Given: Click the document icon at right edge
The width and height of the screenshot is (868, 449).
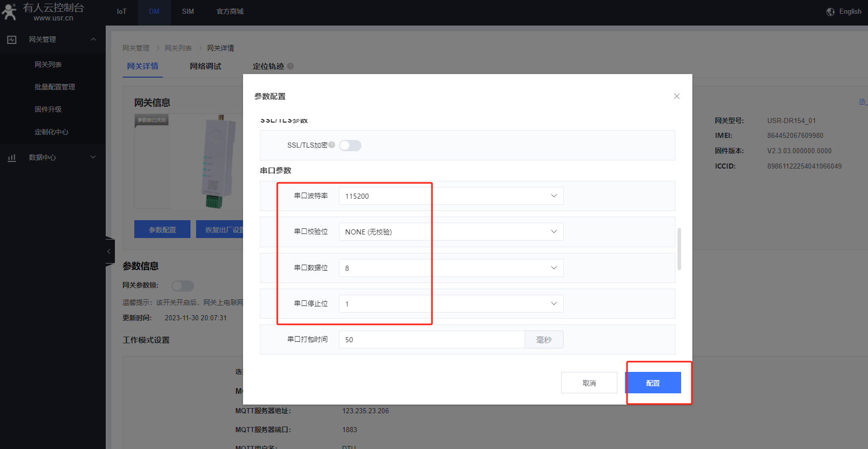Looking at the screenshot, I should (x=862, y=102).
